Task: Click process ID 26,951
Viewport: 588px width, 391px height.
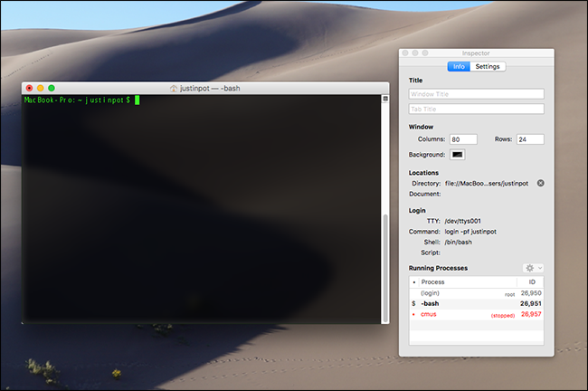Action: (x=531, y=303)
